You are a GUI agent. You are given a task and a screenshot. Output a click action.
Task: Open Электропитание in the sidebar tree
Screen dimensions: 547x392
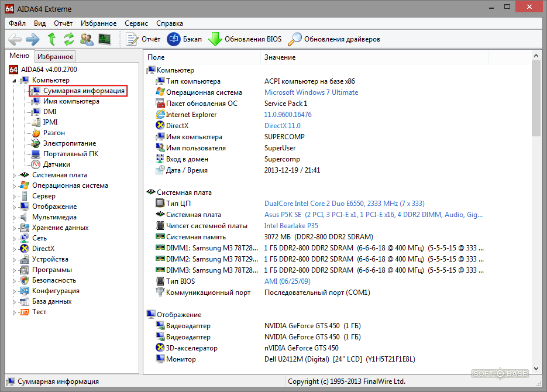click(69, 143)
